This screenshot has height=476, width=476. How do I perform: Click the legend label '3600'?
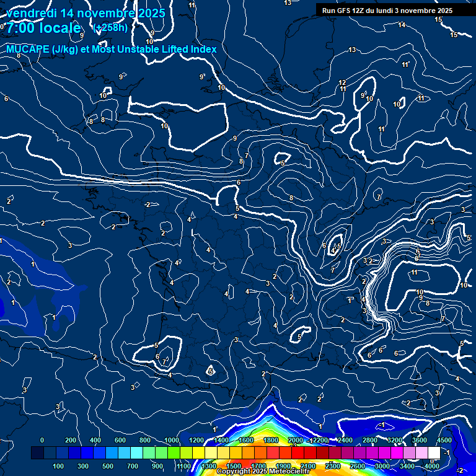(420, 440)
